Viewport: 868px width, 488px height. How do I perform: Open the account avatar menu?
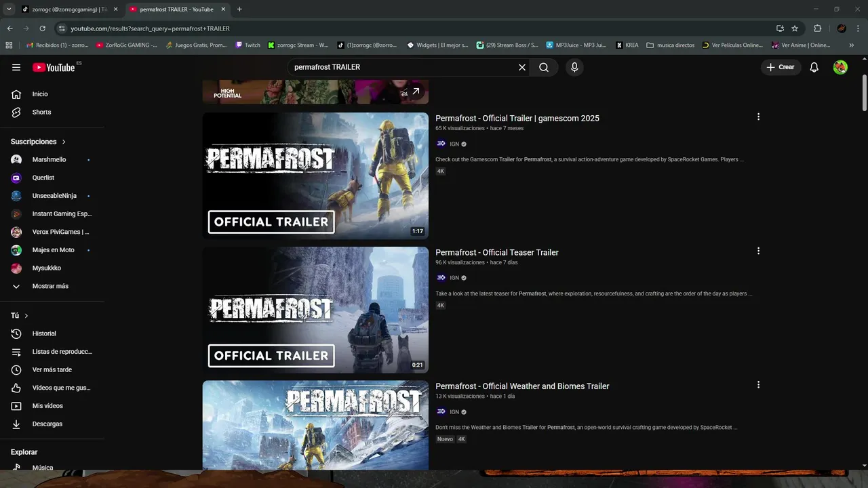(x=840, y=67)
